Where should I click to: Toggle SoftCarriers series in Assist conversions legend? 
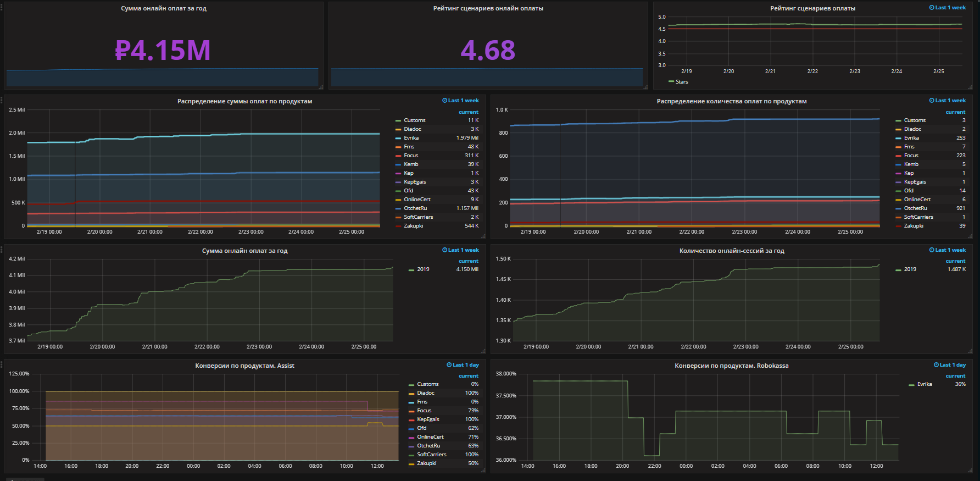point(432,455)
